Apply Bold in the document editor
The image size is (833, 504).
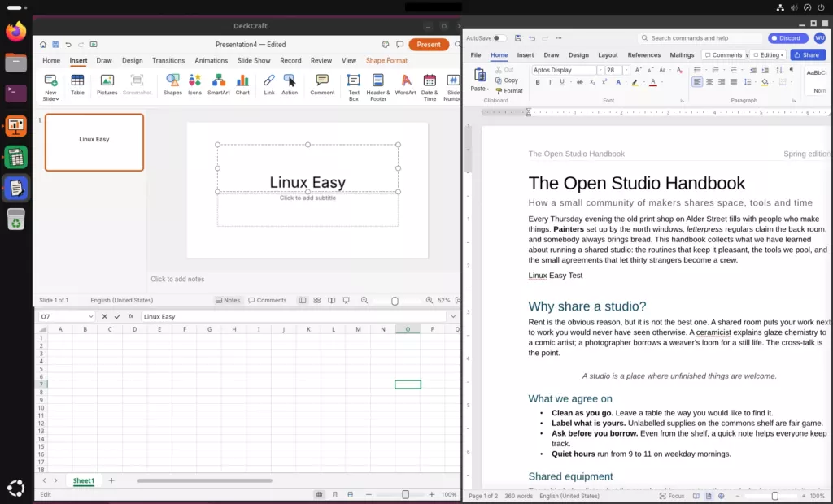[538, 82]
